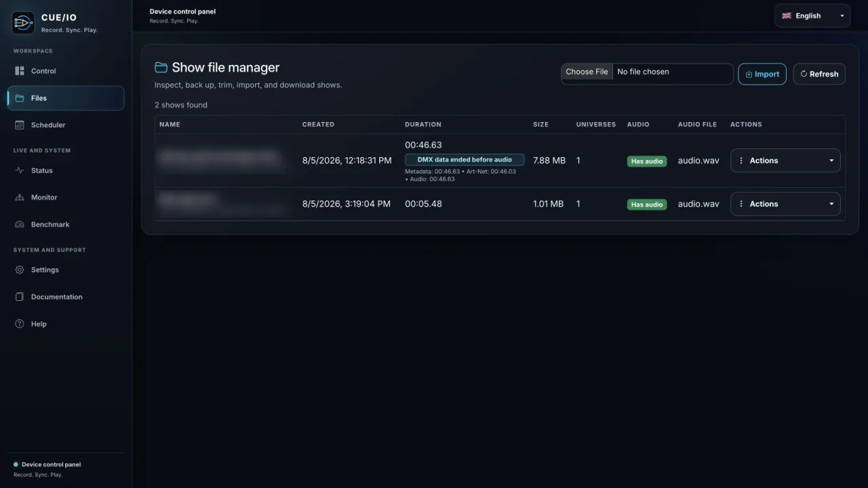Click the Name column header
The height and width of the screenshot is (488, 868).
(x=170, y=125)
